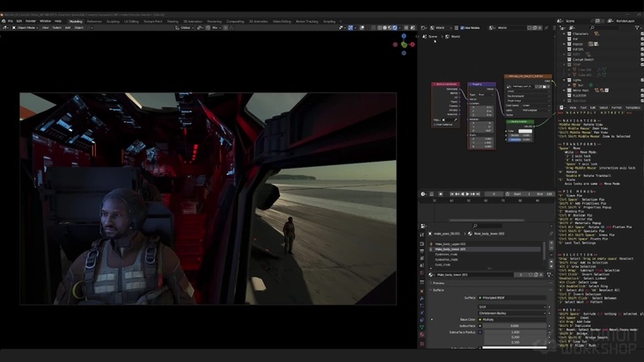Open the Christensen-Burley subsurface method dropdown
This screenshot has width=644, height=362.
tap(513, 313)
